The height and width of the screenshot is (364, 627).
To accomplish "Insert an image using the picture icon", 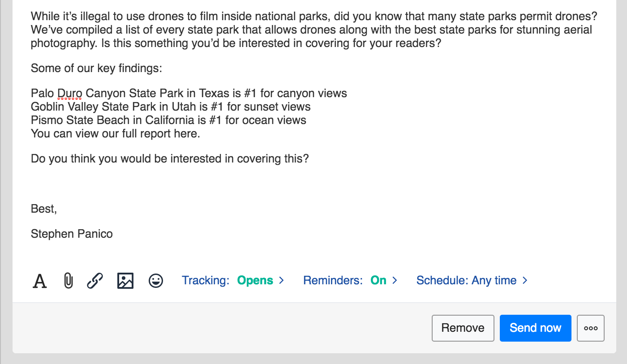I will (x=125, y=281).
